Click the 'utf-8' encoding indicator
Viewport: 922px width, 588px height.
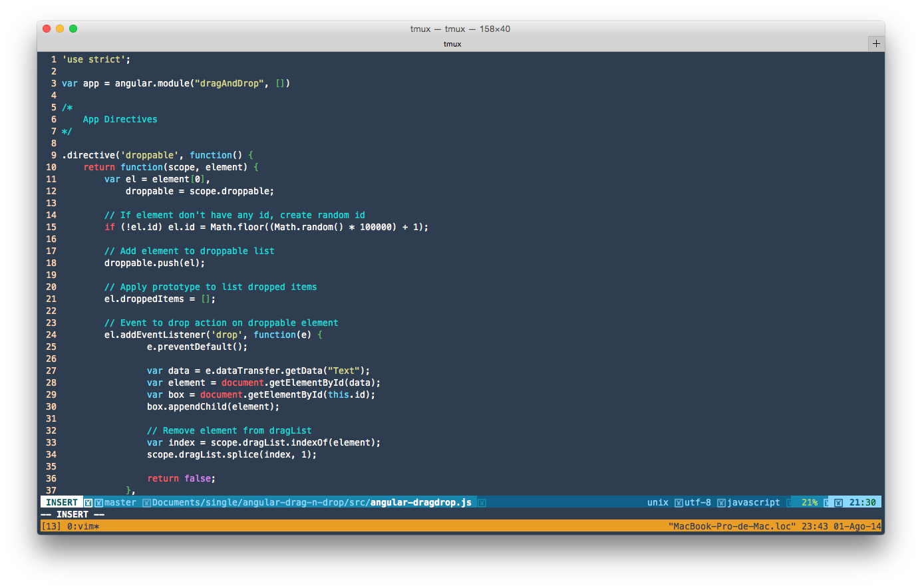[x=698, y=502]
